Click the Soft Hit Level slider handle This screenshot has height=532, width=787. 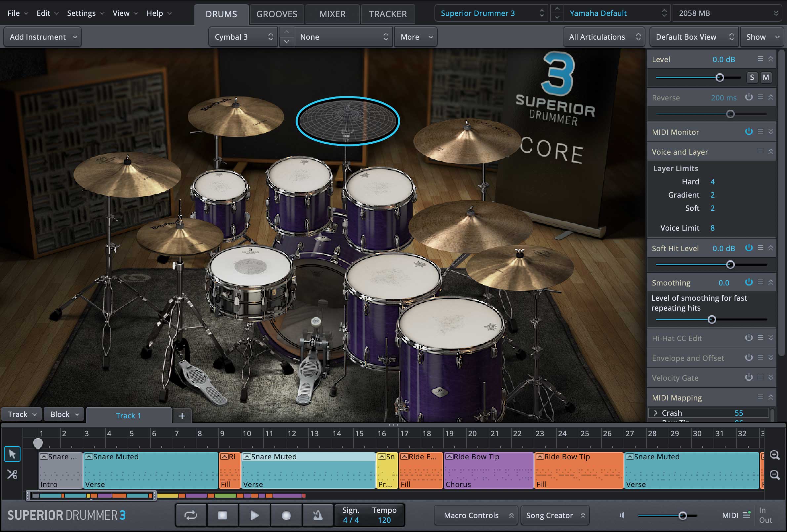pyautogui.click(x=730, y=265)
